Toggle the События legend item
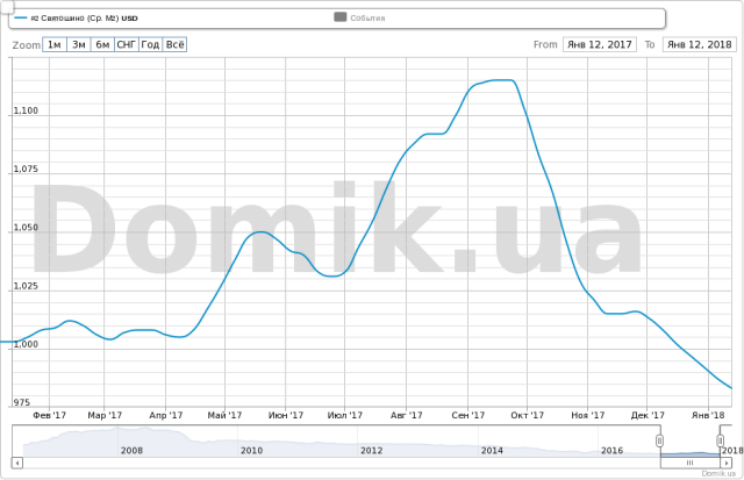The height and width of the screenshot is (480, 744). click(360, 18)
